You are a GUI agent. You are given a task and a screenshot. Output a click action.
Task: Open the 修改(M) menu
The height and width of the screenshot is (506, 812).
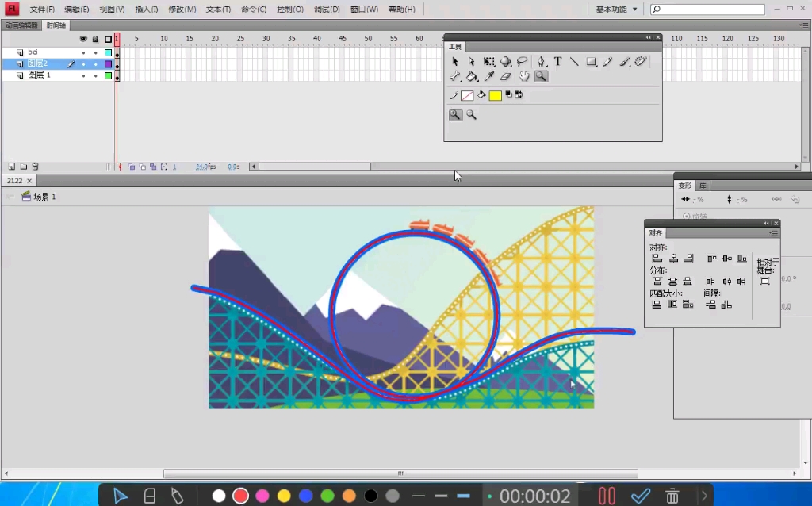182,10
